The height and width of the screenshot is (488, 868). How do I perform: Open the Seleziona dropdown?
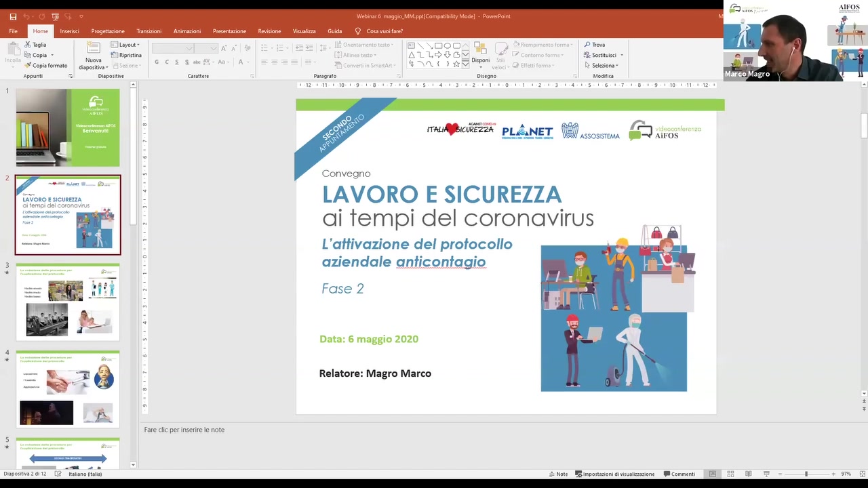[x=601, y=66]
